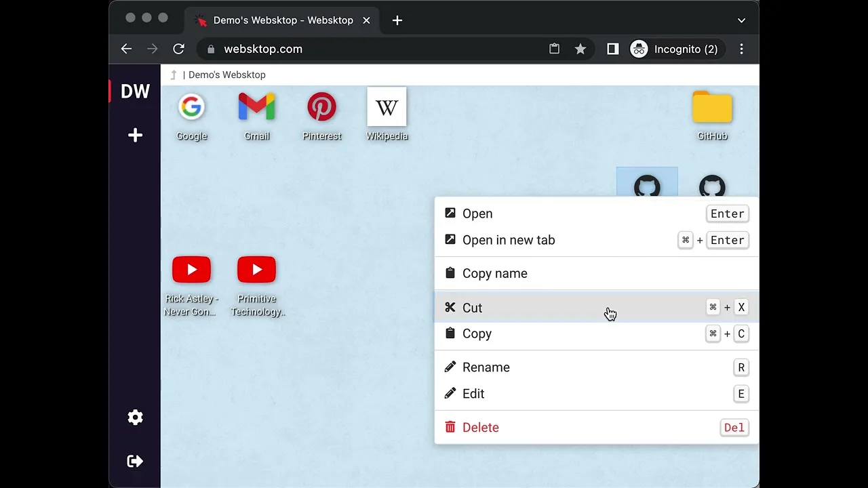The width and height of the screenshot is (868, 488).
Task: Choose Rename from context menu
Action: click(597, 367)
